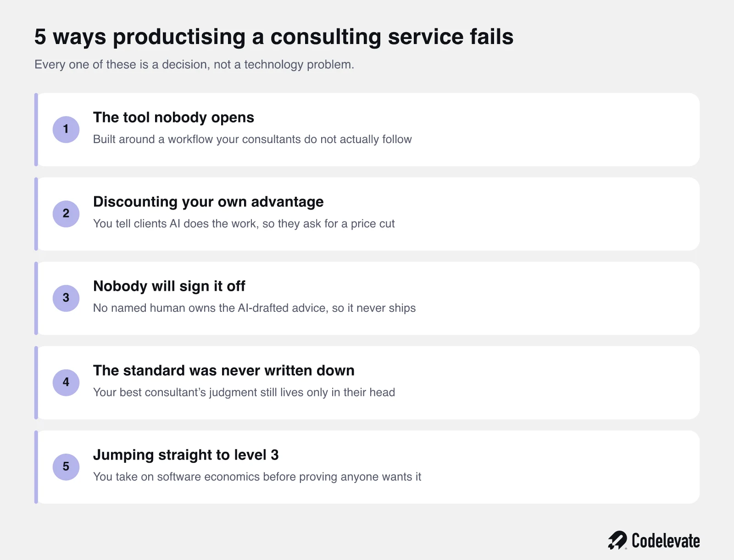Click the text about clients asking price cut
This screenshot has height=560, width=734.
point(244,224)
